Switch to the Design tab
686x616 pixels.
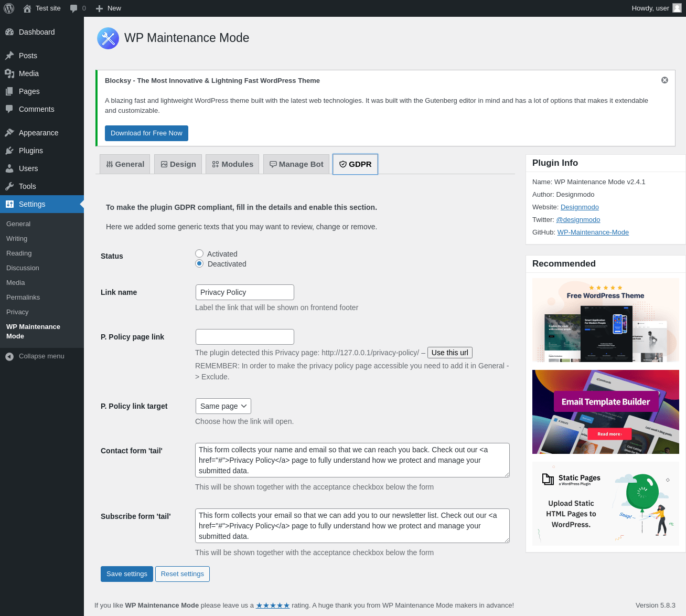(x=178, y=164)
